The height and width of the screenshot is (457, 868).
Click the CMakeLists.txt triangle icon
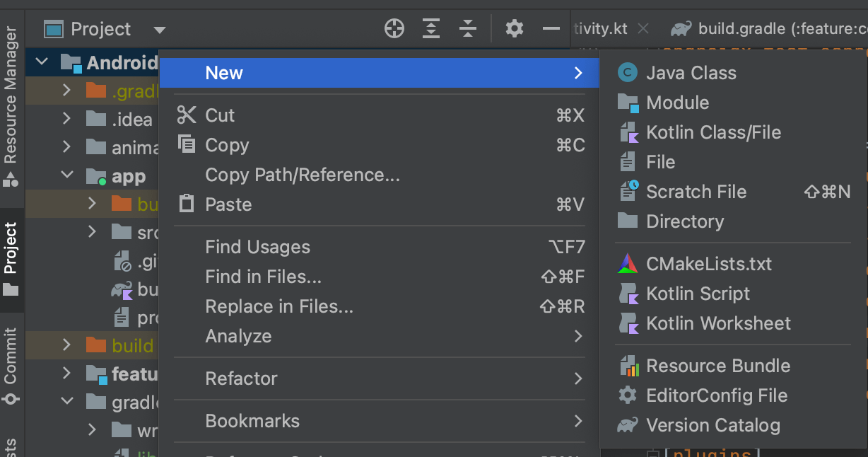coord(628,264)
